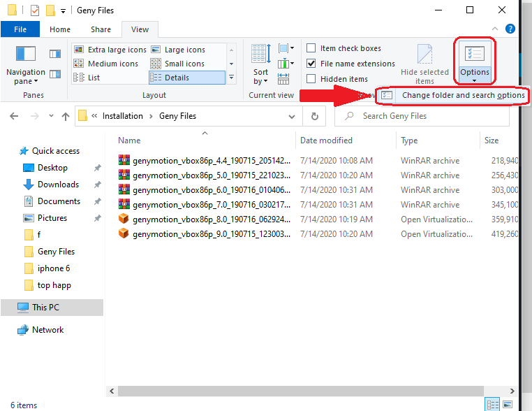Switch to the Share tab
Image resolution: width=532 pixels, height=411 pixels.
tap(101, 29)
